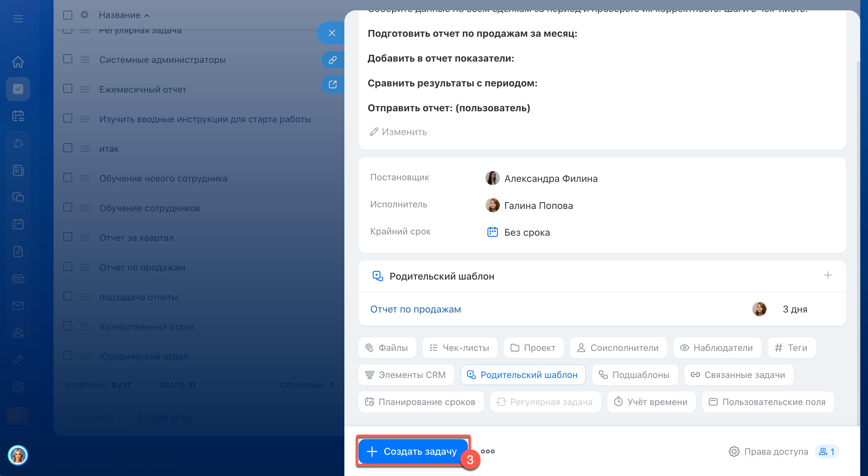Open the Отчет по продажам parent template link
This screenshot has width=868, height=476.
pyautogui.click(x=416, y=309)
